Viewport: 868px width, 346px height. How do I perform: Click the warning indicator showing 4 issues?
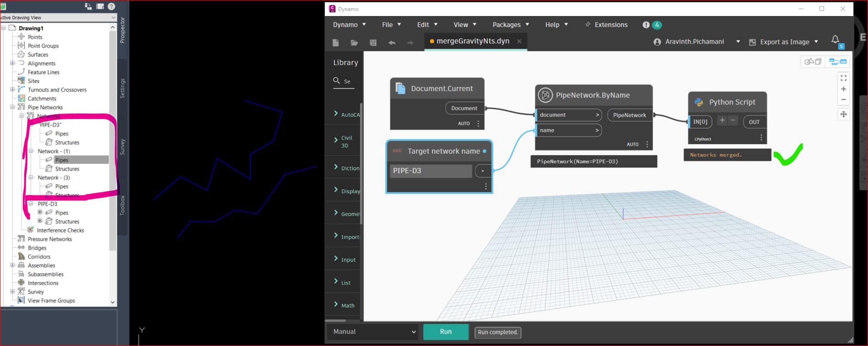click(652, 25)
